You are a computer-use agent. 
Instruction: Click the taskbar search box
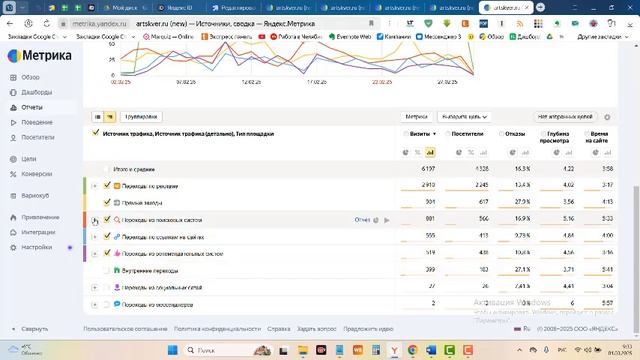pyautogui.click(x=227, y=350)
